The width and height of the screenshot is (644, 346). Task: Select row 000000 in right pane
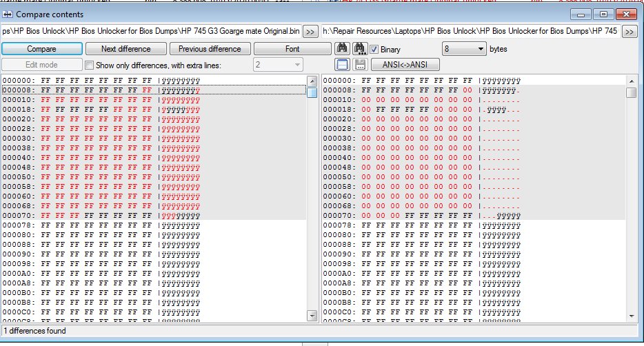474,81
